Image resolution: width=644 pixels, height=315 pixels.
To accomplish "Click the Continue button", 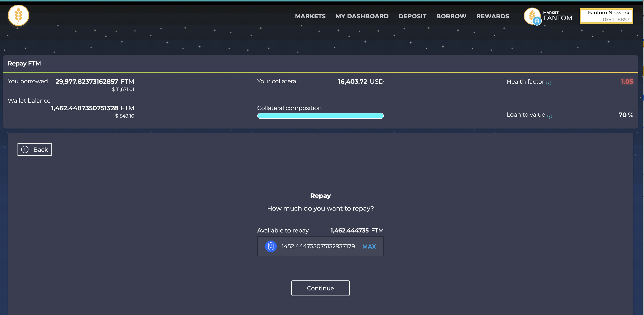I will (x=320, y=288).
